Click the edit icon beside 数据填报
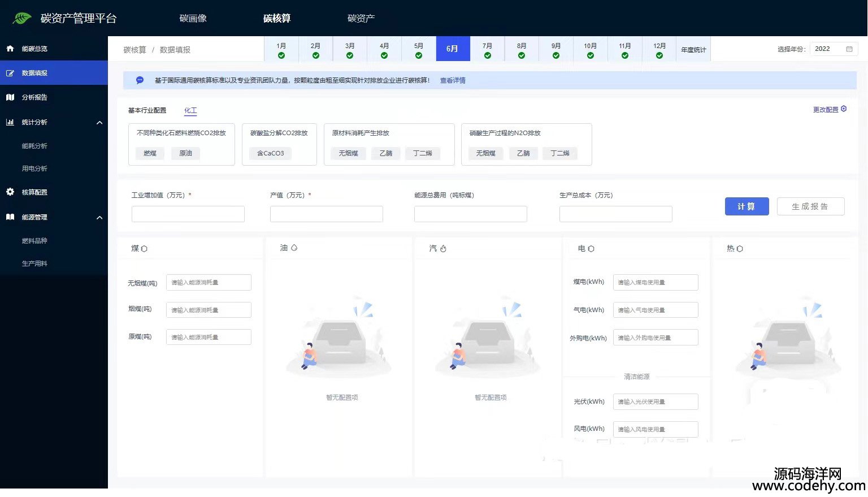This screenshot has height=497, width=868. click(x=10, y=73)
